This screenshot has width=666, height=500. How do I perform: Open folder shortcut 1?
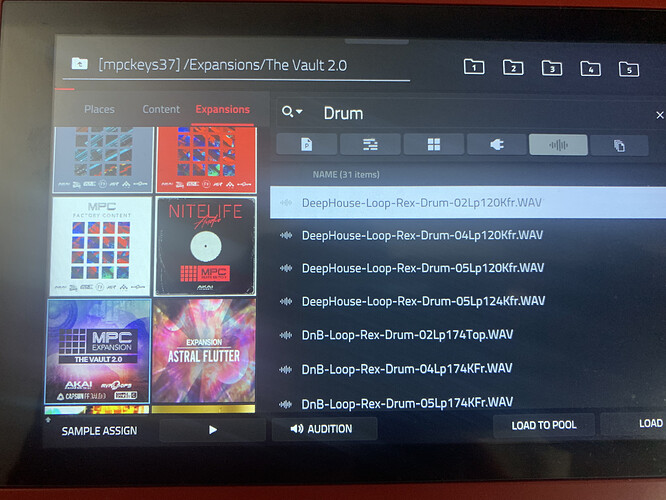[x=474, y=67]
